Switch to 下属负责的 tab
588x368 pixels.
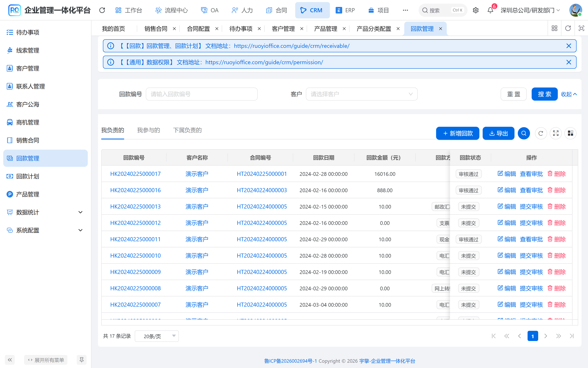(187, 130)
